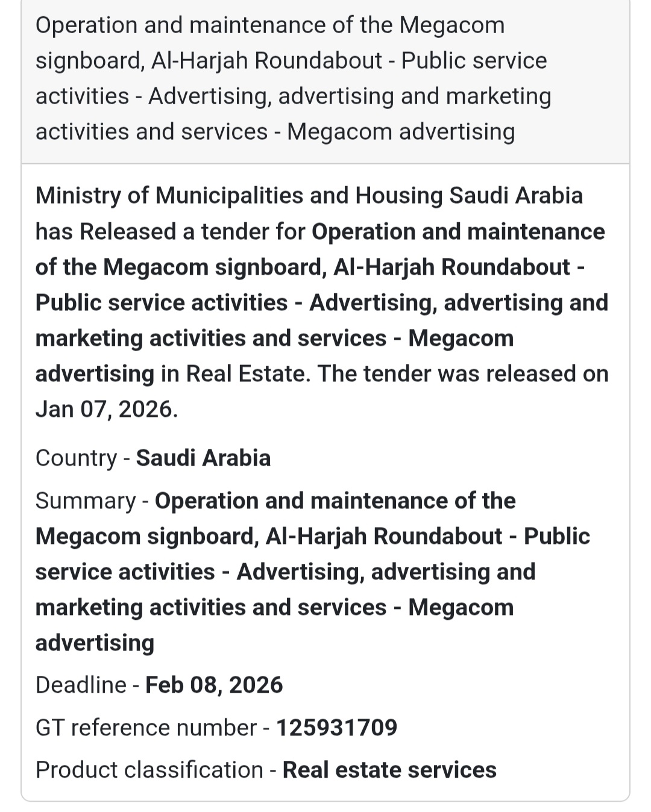Click the "Real estate services" classification value
The height and width of the screenshot is (812, 651).
[389, 770]
